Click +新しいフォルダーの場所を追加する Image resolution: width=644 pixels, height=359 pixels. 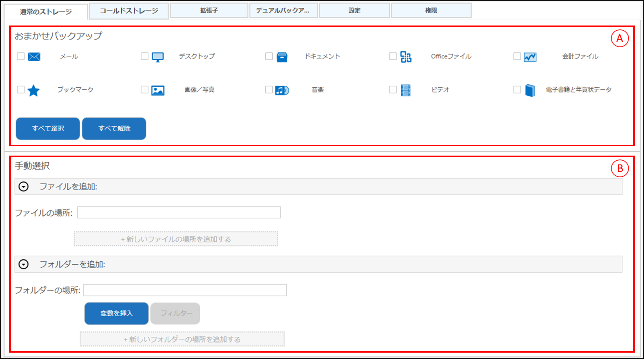click(x=182, y=339)
